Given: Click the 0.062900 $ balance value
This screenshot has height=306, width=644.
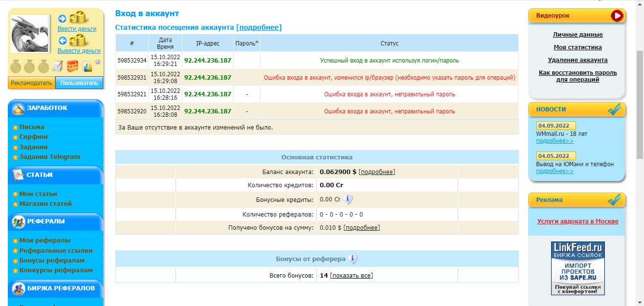Looking at the screenshot, I should pyautogui.click(x=338, y=172).
